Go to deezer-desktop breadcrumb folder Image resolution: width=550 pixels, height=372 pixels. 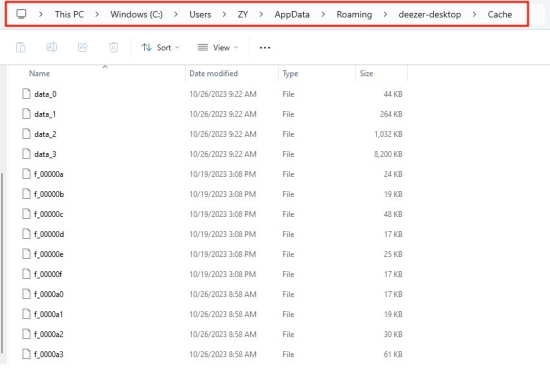[430, 14]
